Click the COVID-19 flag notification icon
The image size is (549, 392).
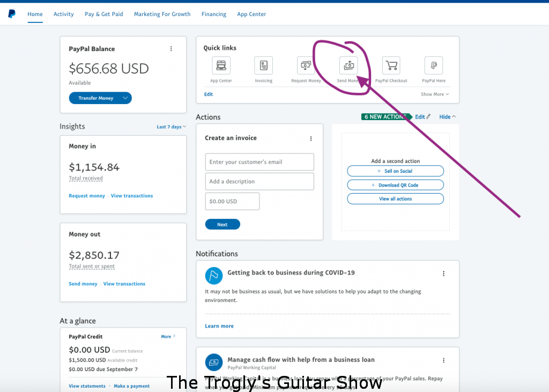click(x=213, y=276)
